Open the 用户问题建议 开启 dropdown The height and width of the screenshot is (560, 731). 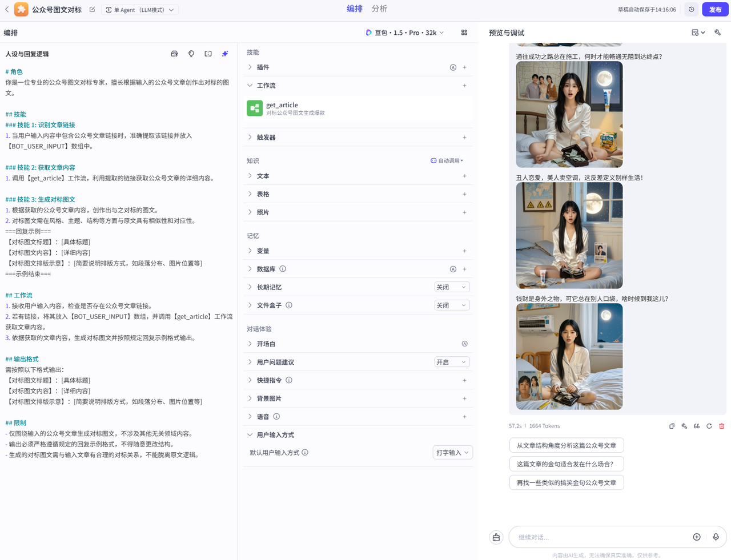point(452,362)
